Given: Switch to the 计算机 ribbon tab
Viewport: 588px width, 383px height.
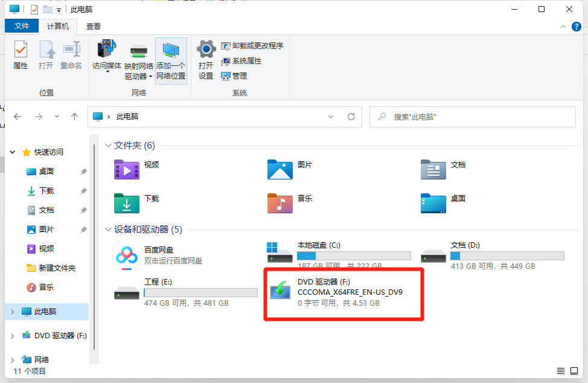Looking at the screenshot, I should tap(58, 26).
